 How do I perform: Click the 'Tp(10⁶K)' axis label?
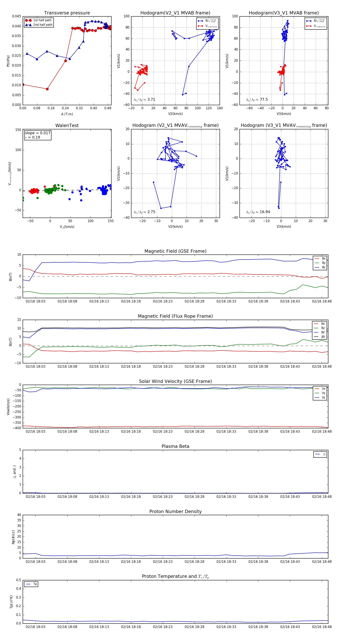pyautogui.click(x=11, y=602)
